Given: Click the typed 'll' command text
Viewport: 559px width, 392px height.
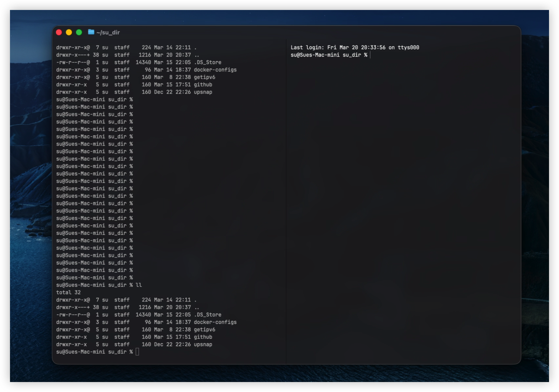Looking at the screenshot, I should tap(139, 285).
